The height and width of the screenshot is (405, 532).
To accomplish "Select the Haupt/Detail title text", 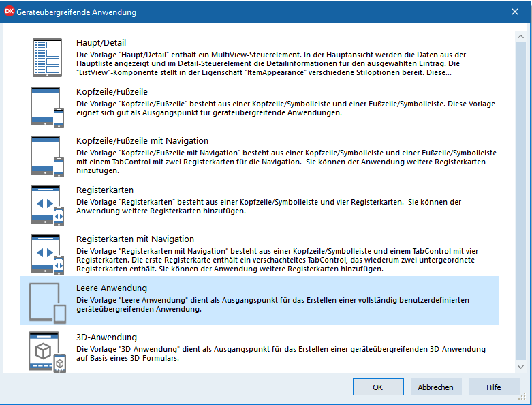I will click(101, 42).
